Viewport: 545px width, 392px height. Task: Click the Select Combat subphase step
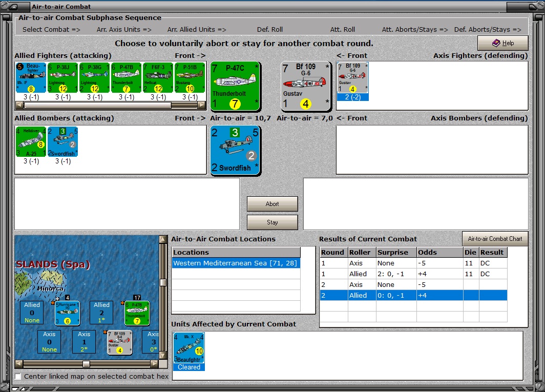51,30
